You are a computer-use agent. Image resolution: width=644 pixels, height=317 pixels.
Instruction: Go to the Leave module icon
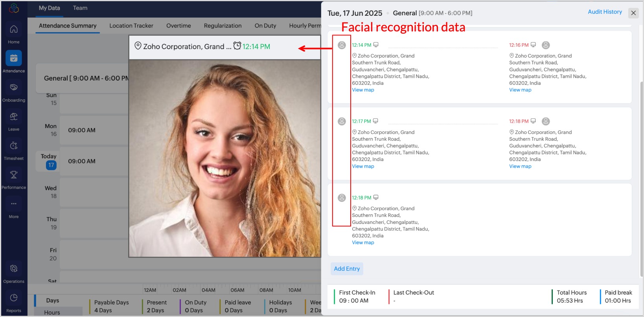(x=14, y=116)
